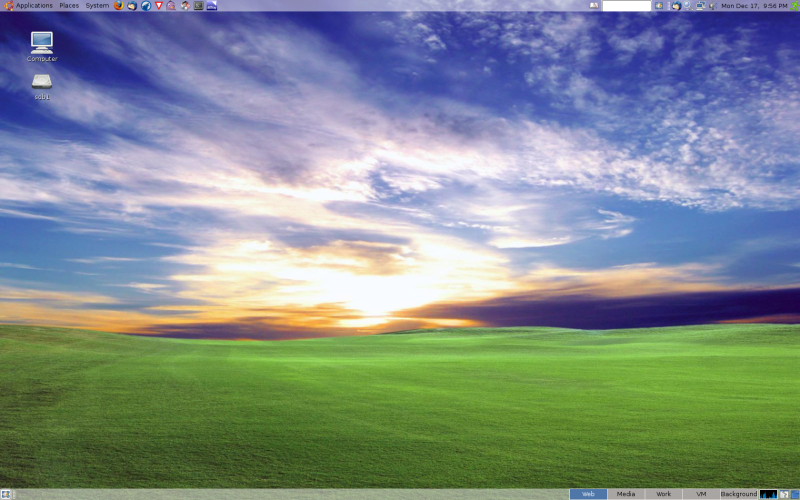Viewport: 800px width, 500px height.
Task: Open the Places menu
Action: coord(69,6)
